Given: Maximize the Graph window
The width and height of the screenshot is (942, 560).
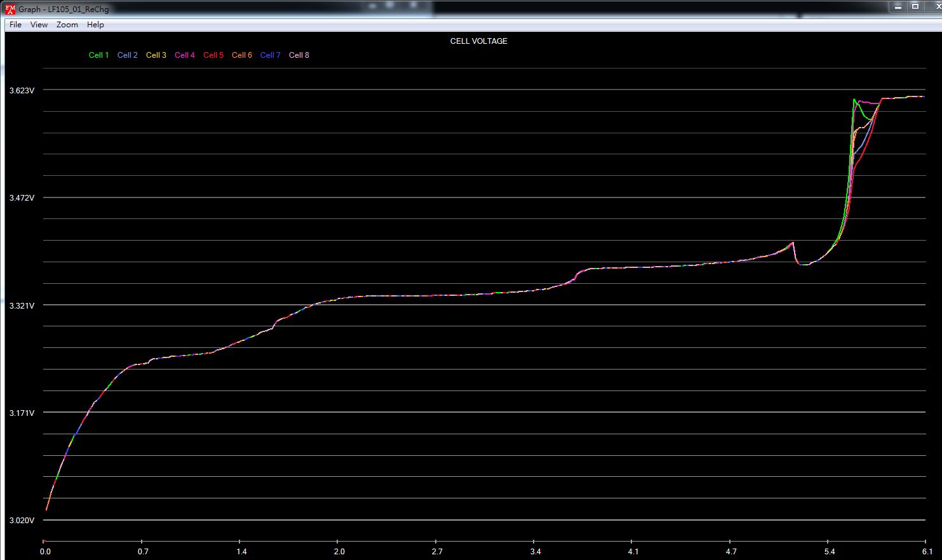Looking at the screenshot, I should [x=915, y=6].
